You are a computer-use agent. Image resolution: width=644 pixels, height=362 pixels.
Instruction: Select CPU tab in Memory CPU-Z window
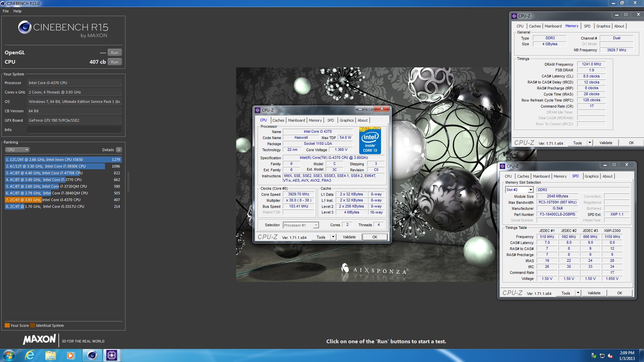(520, 26)
